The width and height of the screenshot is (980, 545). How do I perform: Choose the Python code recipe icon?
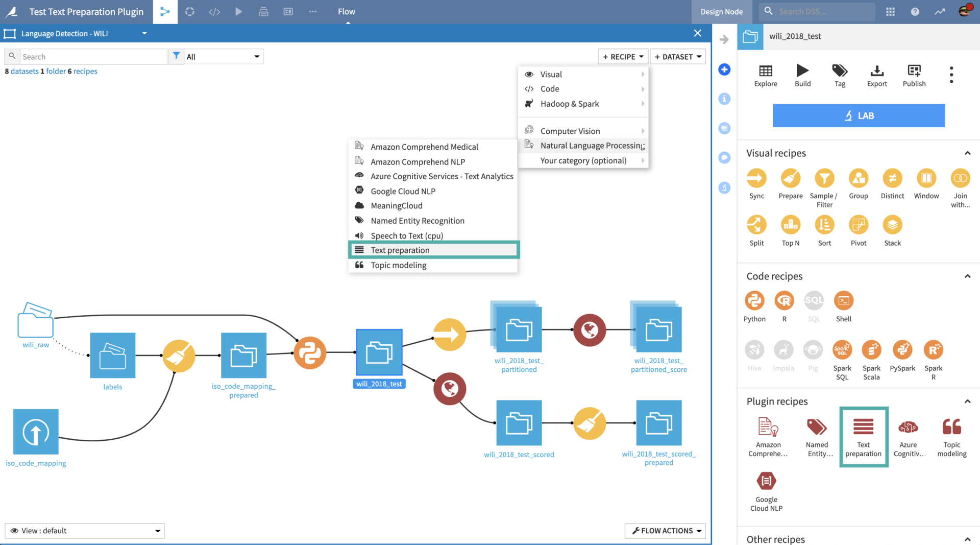(754, 301)
